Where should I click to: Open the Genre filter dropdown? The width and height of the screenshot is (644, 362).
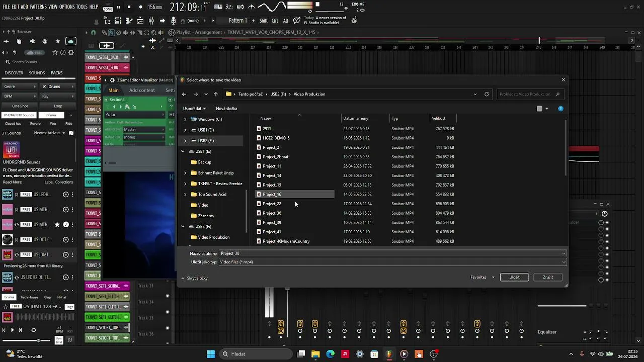(20, 86)
